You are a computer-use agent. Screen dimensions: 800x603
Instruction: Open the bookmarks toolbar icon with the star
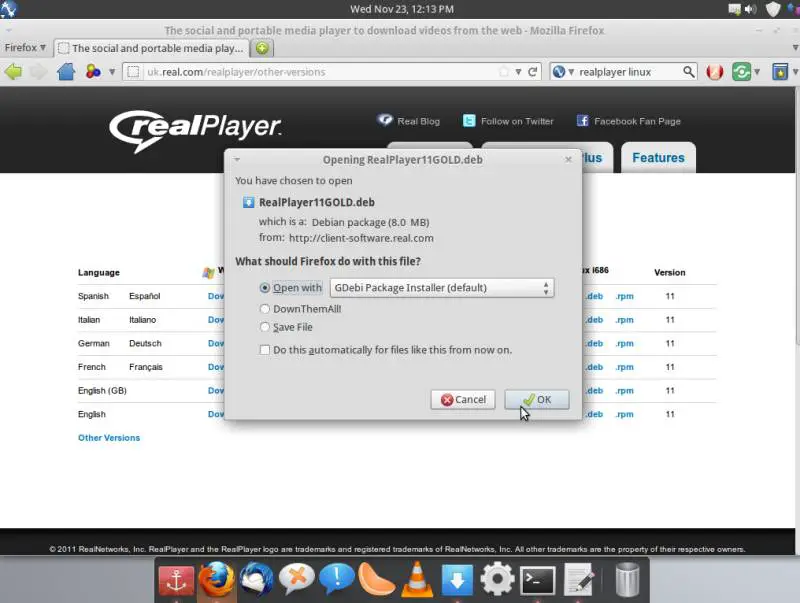780,72
